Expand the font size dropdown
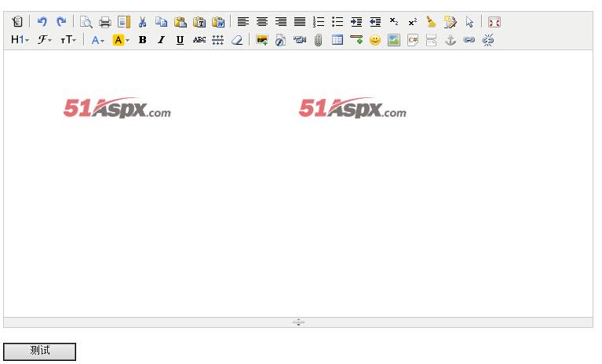The height and width of the screenshot is (364, 602). (x=69, y=40)
